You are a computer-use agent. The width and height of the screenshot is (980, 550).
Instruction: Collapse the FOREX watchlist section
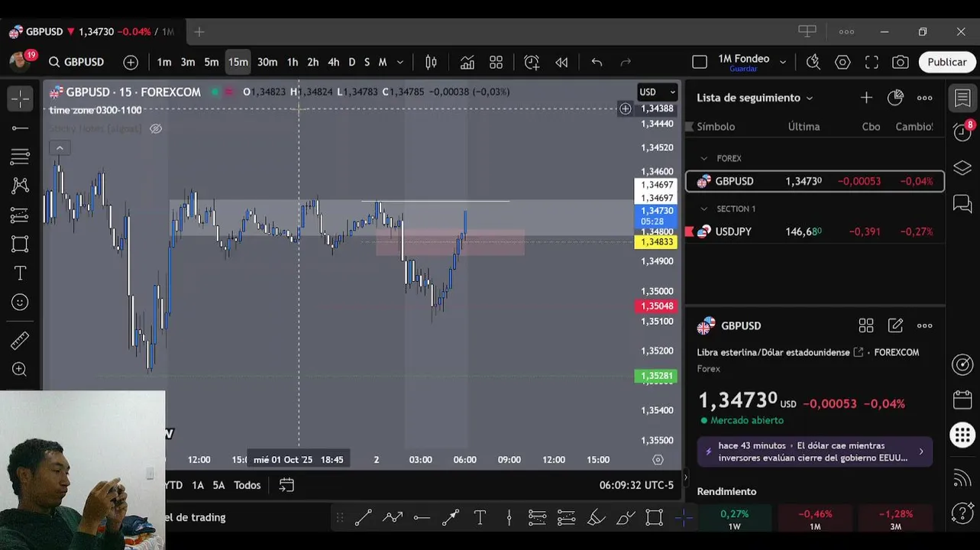703,158
